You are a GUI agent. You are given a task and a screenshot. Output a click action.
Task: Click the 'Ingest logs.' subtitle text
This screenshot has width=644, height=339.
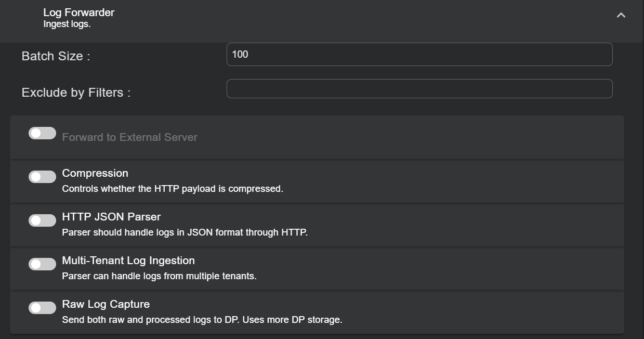(x=67, y=24)
